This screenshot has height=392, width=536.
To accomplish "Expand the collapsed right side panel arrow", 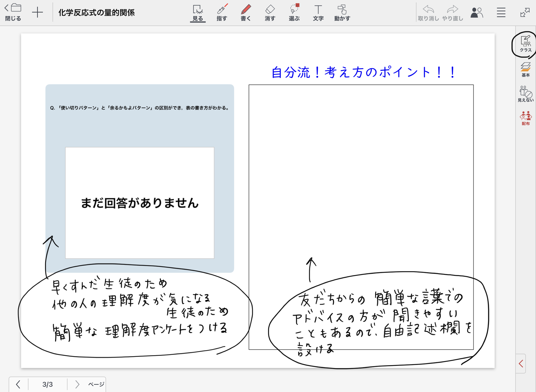I will point(521,363).
